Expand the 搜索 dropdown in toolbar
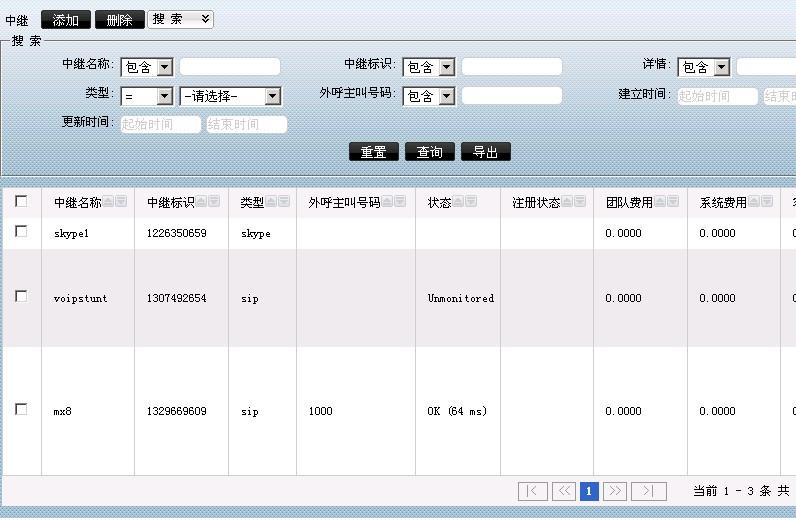This screenshot has height=518, width=796. tap(180, 19)
